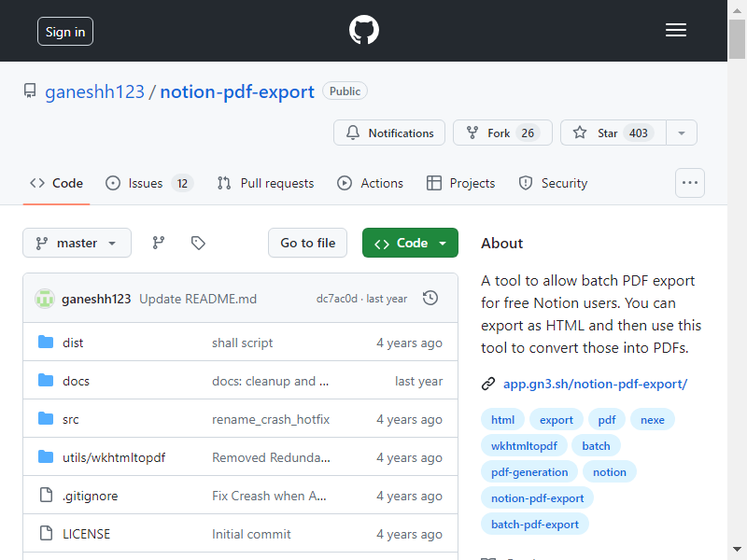The width and height of the screenshot is (747, 560).
Task: Click the GitHub Octocat logo
Action: (364, 30)
